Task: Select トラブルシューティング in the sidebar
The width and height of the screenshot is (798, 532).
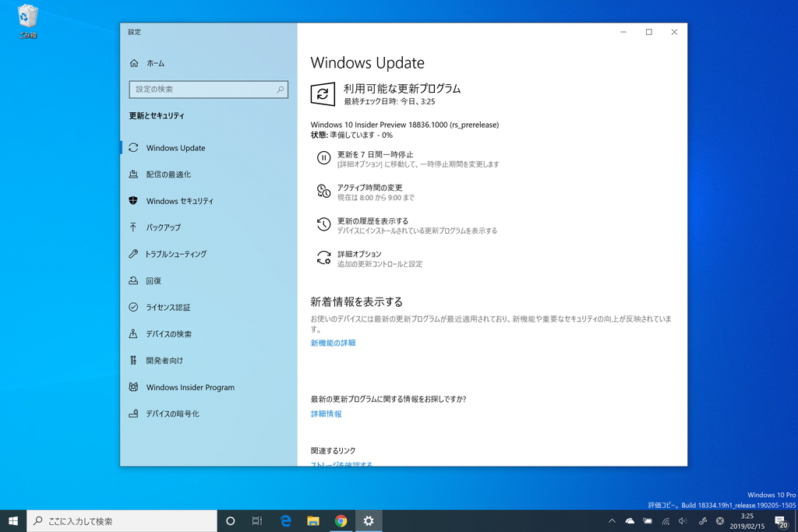Action: point(181,254)
